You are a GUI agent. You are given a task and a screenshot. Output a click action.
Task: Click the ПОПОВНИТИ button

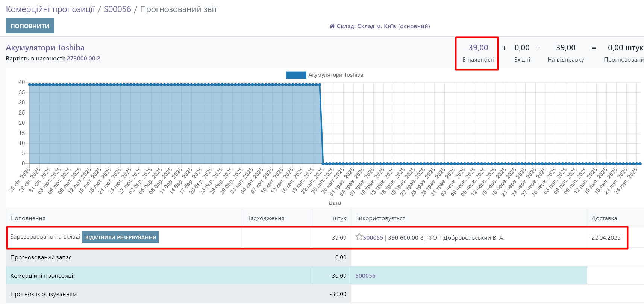(x=30, y=26)
